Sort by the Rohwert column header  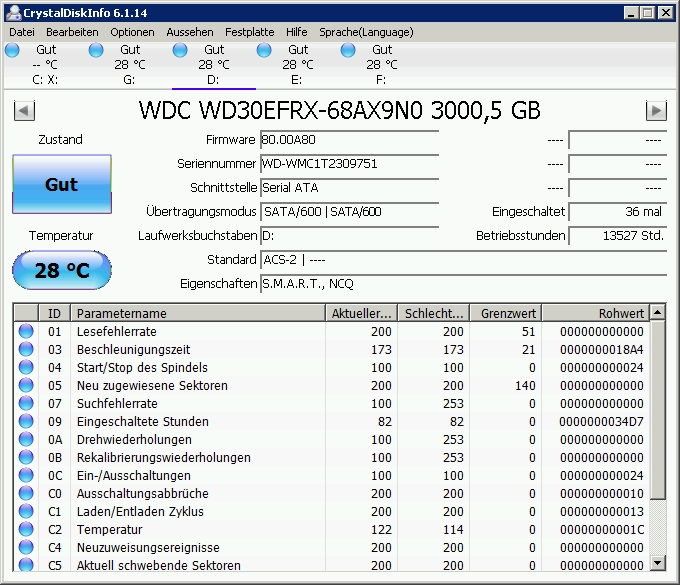coord(596,313)
